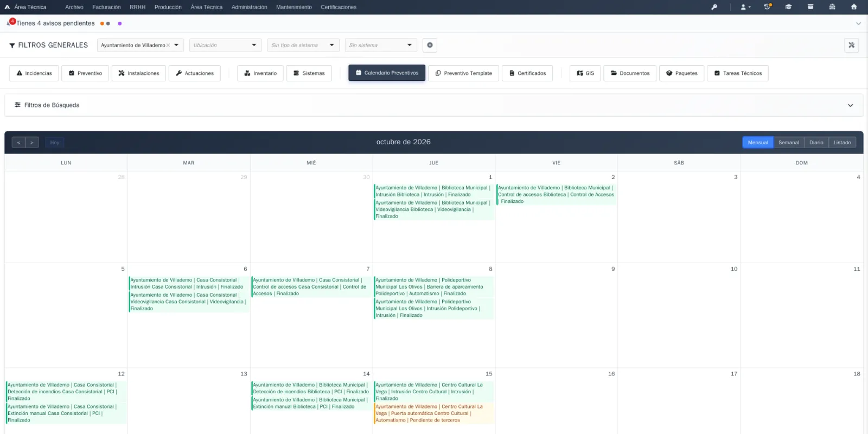Go to the next month arrow
Viewport: 868px width, 434px height.
[32, 143]
